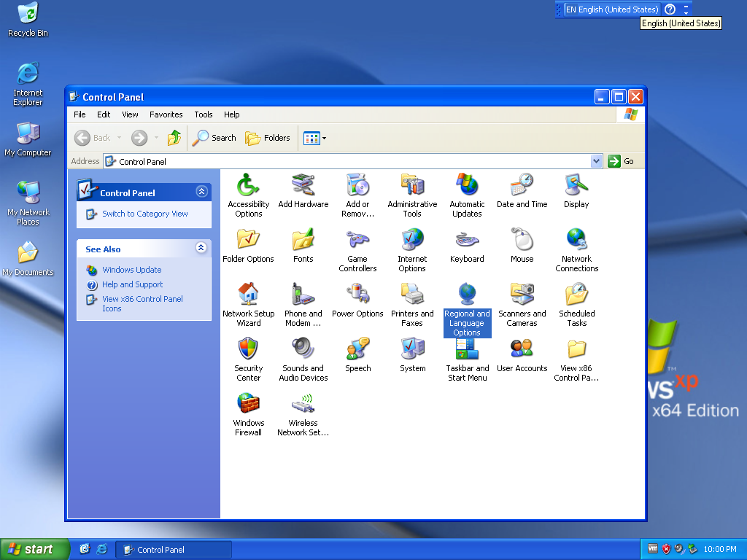The width and height of the screenshot is (747, 560).
Task: Open Windows Update link in sidebar
Action: [x=131, y=270]
